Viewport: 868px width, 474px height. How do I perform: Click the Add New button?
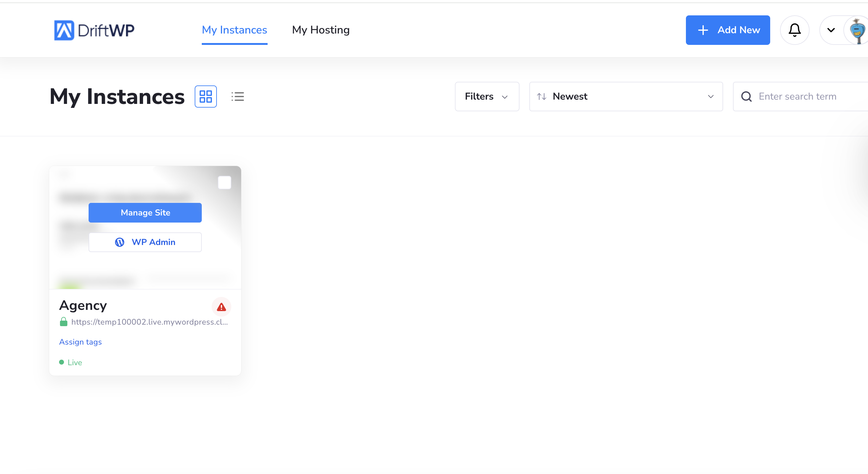click(728, 30)
